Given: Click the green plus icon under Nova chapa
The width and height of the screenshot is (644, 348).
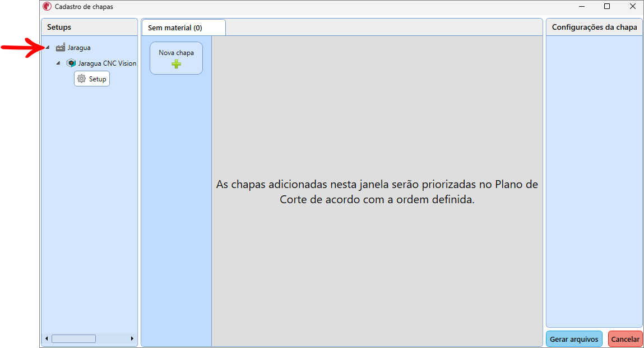Looking at the screenshot, I should tap(176, 64).
